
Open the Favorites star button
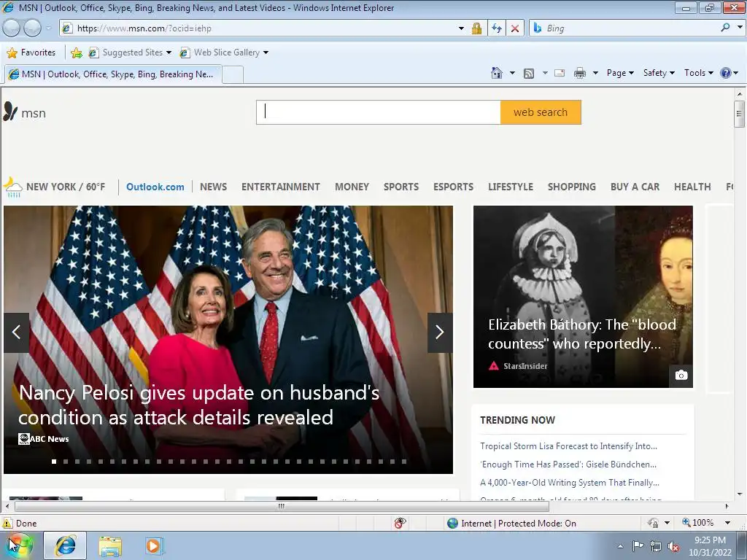pyautogui.click(x=32, y=52)
